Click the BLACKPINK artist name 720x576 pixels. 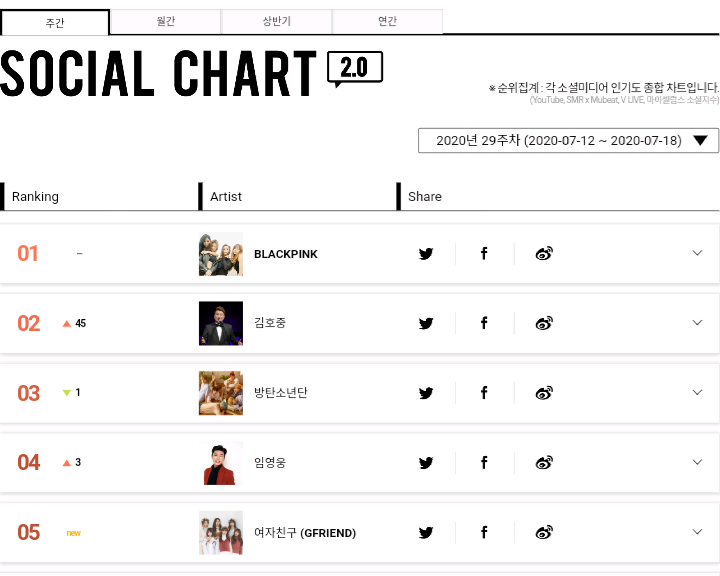[x=286, y=254]
